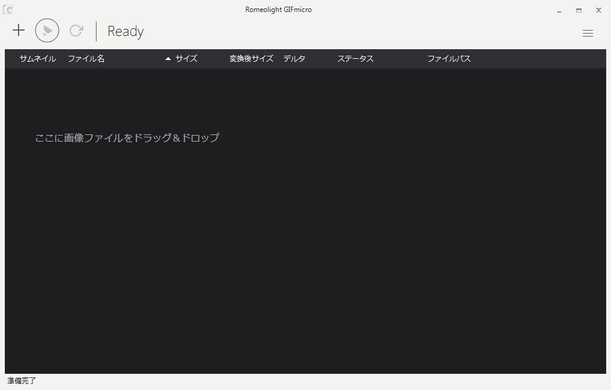Click the 準備完了 status bar text

[21, 381]
